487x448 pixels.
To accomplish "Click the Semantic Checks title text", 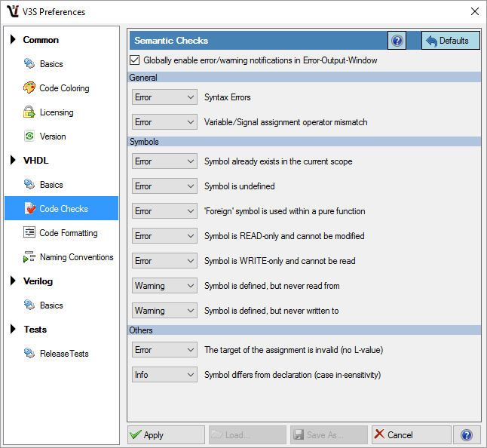I will [x=171, y=41].
